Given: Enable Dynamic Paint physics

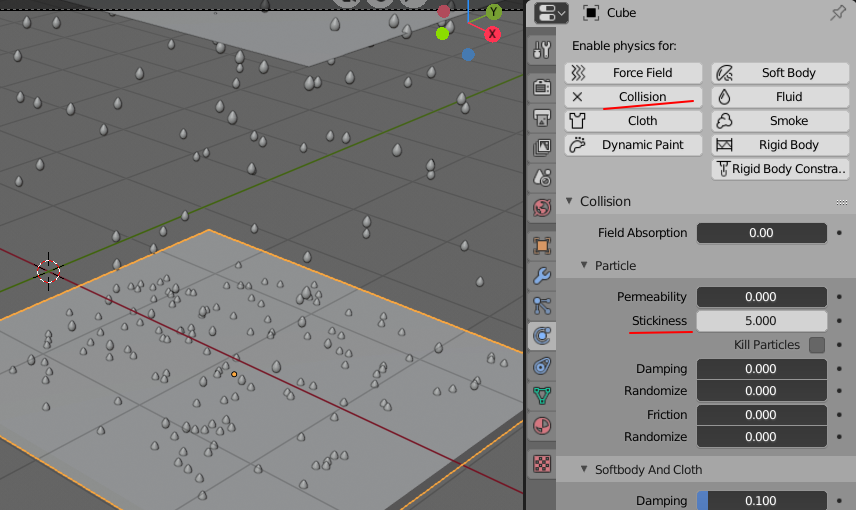Looking at the screenshot, I should pyautogui.click(x=633, y=145).
